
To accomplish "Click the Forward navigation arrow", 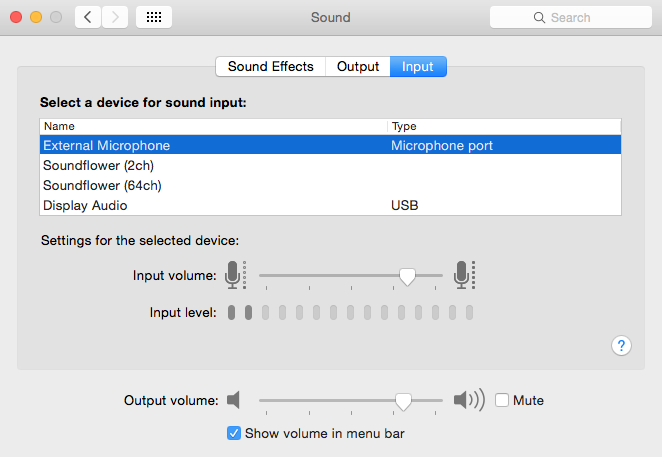I will coord(115,17).
